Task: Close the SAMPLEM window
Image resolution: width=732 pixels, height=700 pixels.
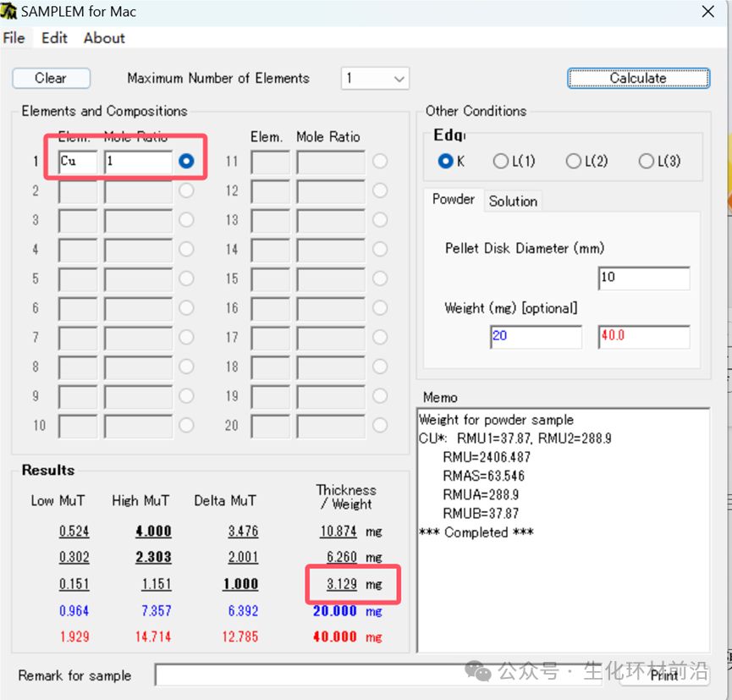Action: click(708, 12)
